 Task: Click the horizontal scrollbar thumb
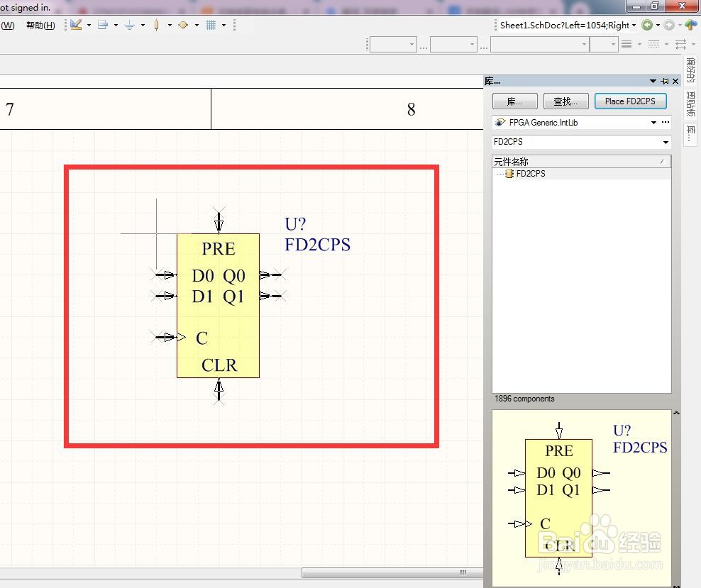click(x=392, y=572)
